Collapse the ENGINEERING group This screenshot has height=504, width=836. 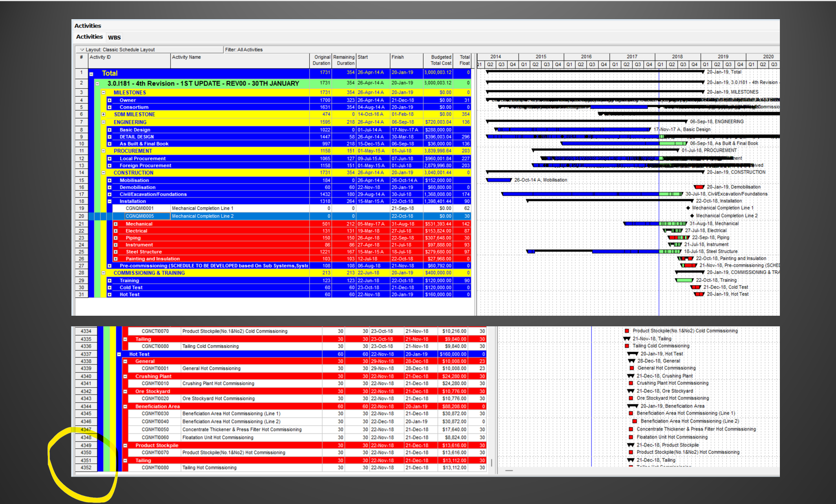point(104,122)
